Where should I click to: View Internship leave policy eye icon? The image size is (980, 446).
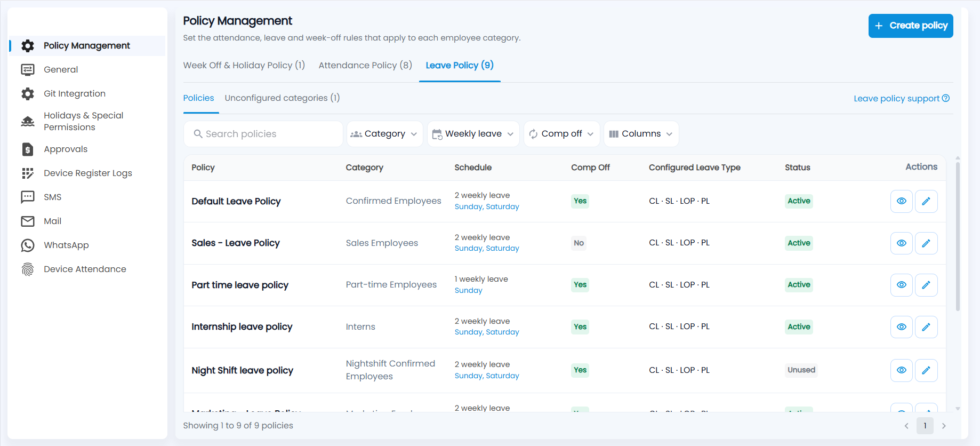pyautogui.click(x=902, y=326)
